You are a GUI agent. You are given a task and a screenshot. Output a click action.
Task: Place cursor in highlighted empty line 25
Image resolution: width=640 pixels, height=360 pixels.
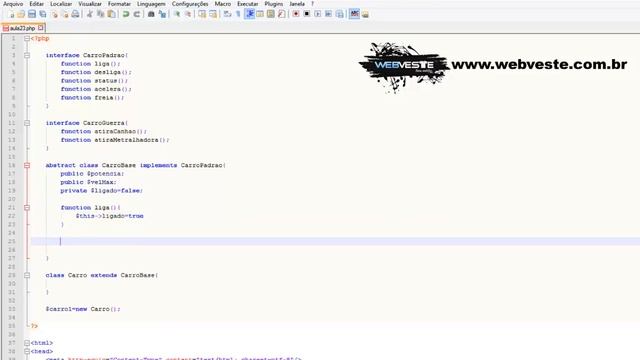(x=335, y=242)
